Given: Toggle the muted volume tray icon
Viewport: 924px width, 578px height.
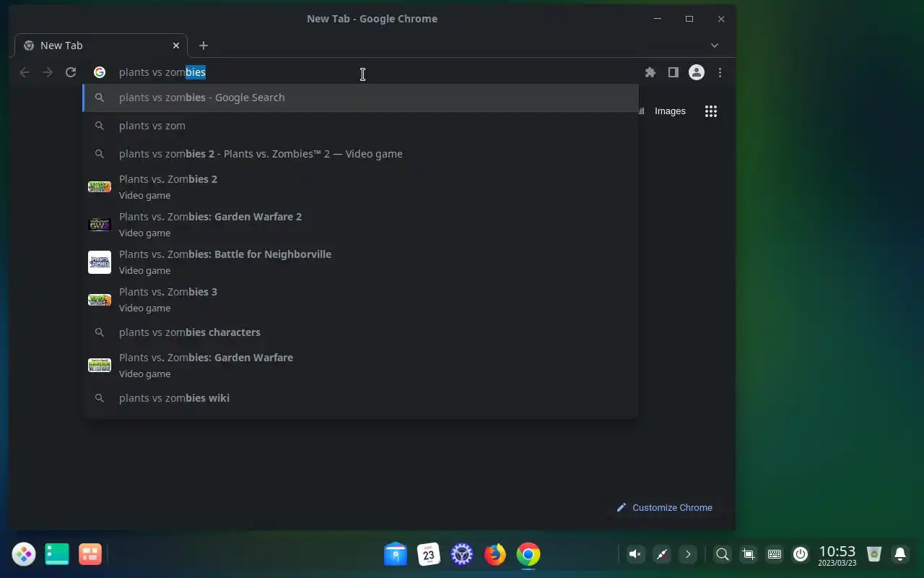Looking at the screenshot, I should [x=635, y=554].
